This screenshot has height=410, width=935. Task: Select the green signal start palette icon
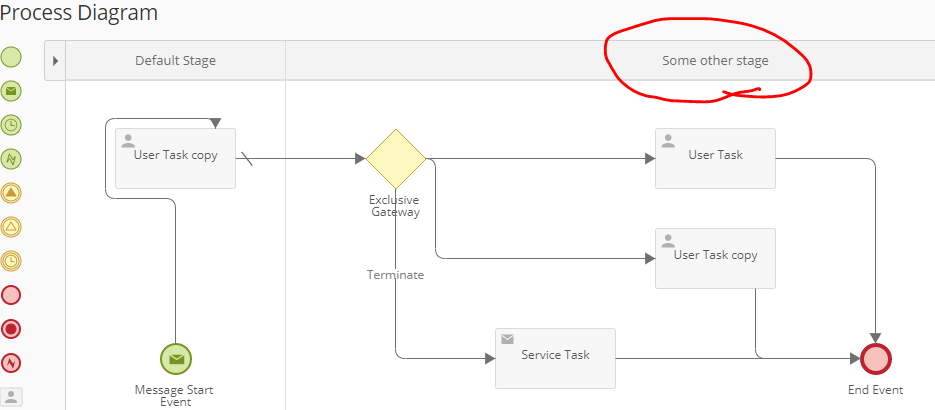[x=11, y=159]
